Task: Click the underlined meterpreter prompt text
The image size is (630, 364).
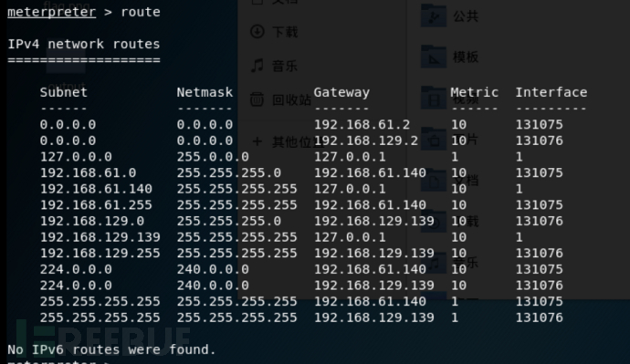Action: pos(51,12)
